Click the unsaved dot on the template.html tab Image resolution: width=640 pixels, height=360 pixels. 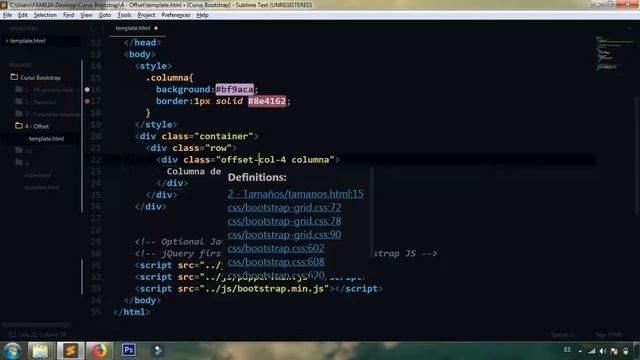[156, 28]
